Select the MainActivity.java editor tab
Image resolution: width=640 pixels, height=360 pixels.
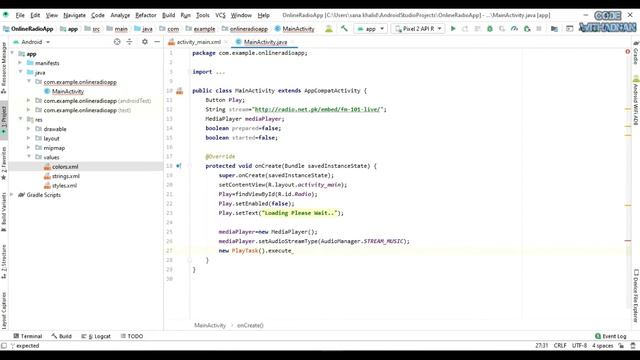(265, 42)
